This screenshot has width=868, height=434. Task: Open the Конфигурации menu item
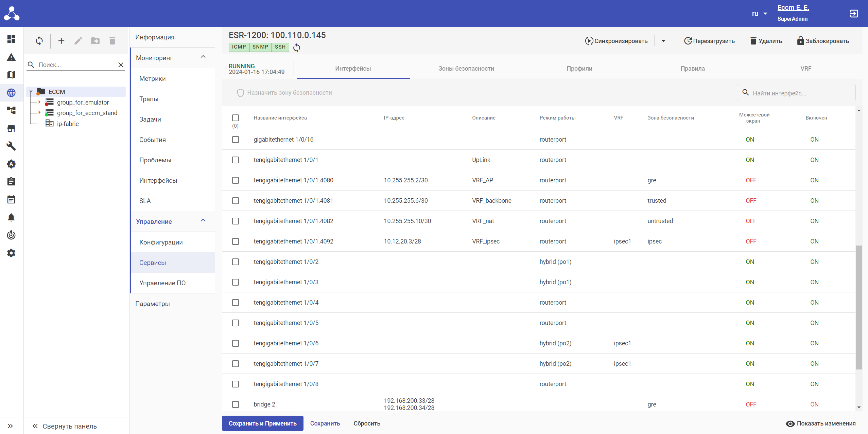pos(161,242)
